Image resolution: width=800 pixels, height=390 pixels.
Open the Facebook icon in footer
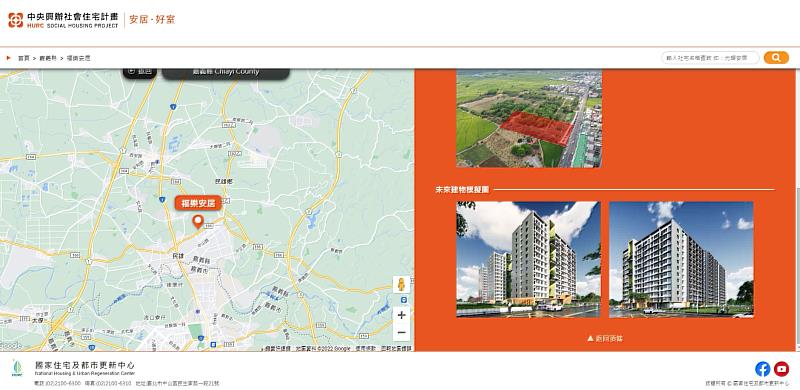tap(763, 369)
